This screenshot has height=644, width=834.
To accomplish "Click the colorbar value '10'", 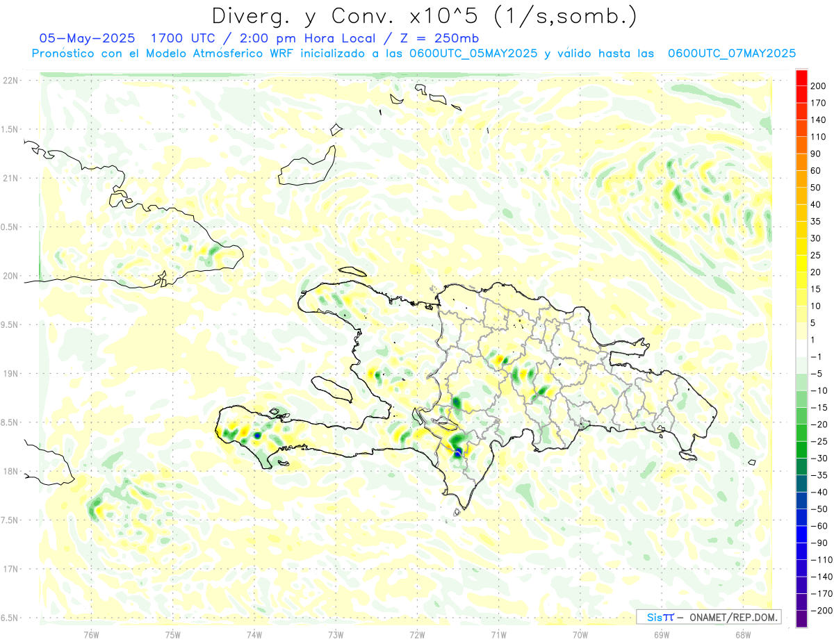I will (x=816, y=306).
